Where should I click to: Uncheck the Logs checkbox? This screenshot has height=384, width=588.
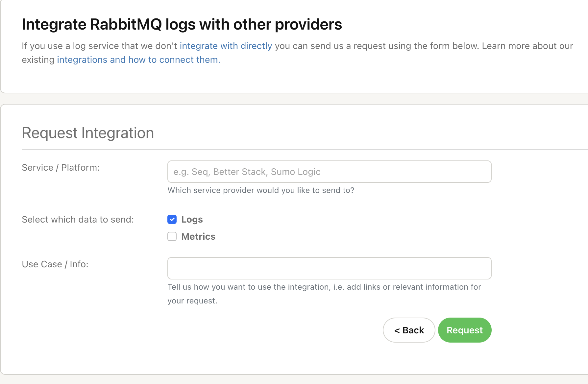point(172,219)
